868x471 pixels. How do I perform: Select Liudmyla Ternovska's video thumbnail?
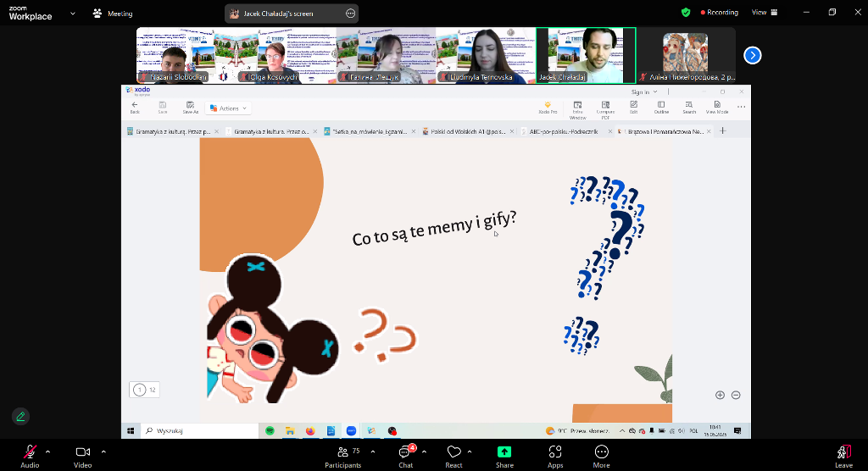click(x=486, y=55)
